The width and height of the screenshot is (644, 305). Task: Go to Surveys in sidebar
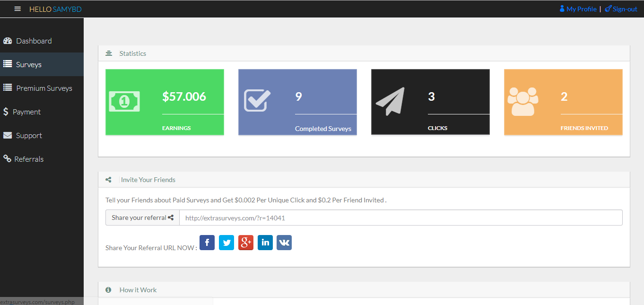click(29, 65)
